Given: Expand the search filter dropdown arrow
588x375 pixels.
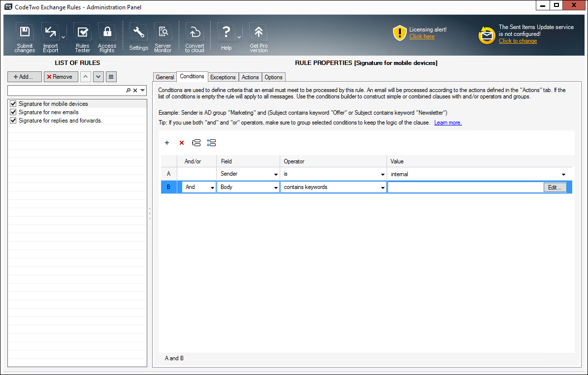Looking at the screenshot, I should click(x=142, y=90).
